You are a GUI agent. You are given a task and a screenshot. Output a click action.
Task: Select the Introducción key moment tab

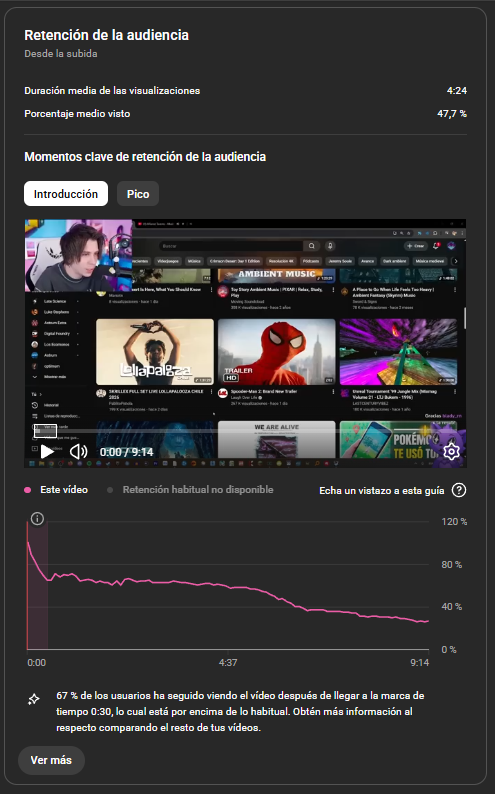pos(66,194)
